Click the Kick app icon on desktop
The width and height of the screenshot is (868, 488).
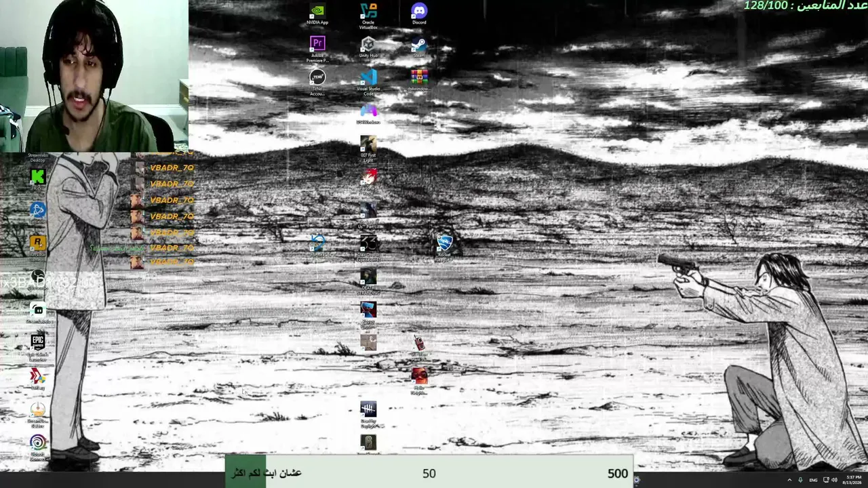click(38, 178)
